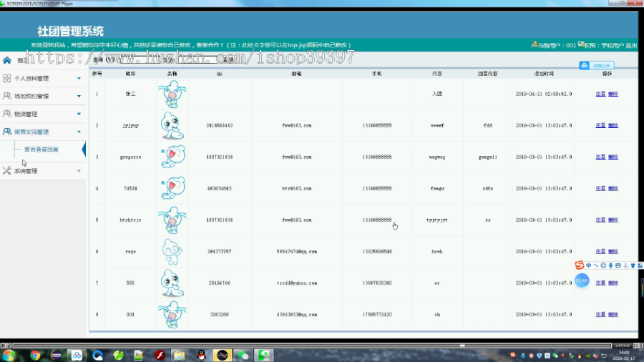The image size is (644, 362).
Task: Open WeChat from the taskbar
Action: (x=243, y=355)
